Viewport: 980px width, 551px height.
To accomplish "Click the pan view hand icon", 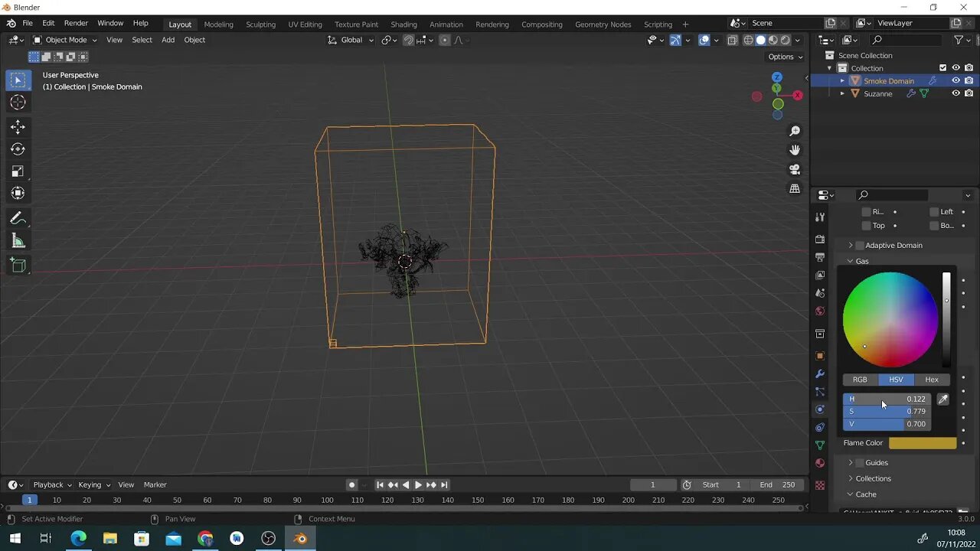I will 795,150.
